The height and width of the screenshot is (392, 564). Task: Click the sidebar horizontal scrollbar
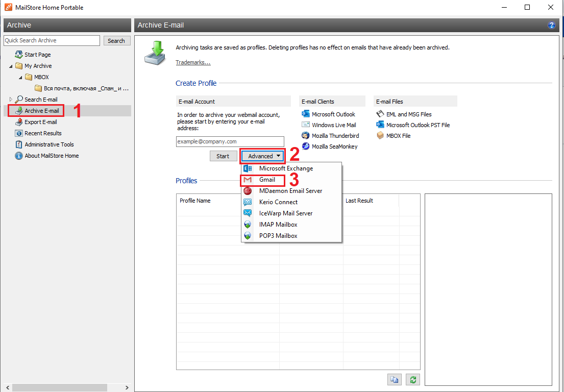click(59, 387)
